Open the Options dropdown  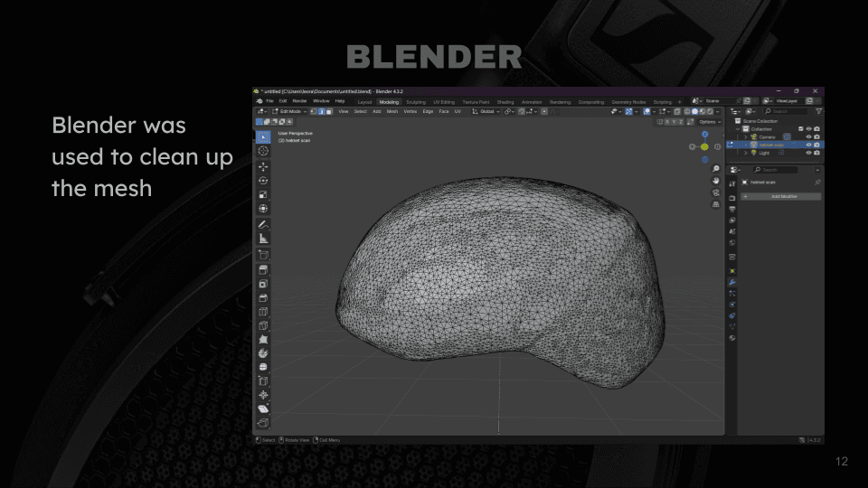711,122
